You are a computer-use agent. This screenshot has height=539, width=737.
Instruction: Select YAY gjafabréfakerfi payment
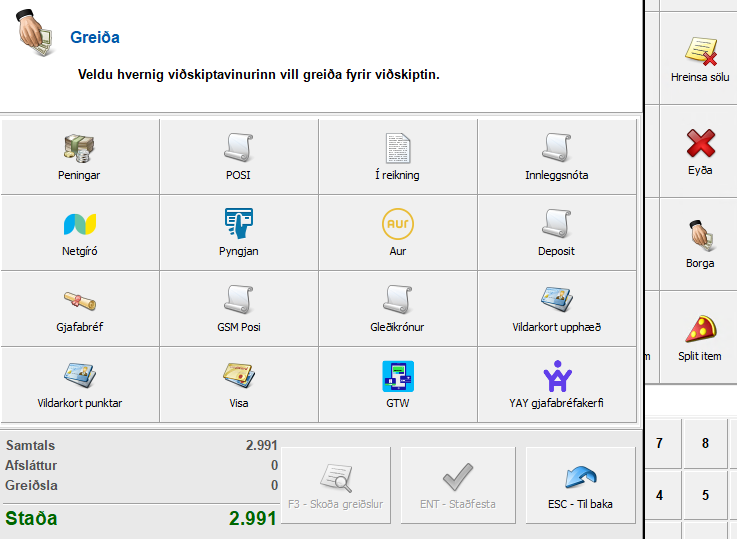[556, 385]
